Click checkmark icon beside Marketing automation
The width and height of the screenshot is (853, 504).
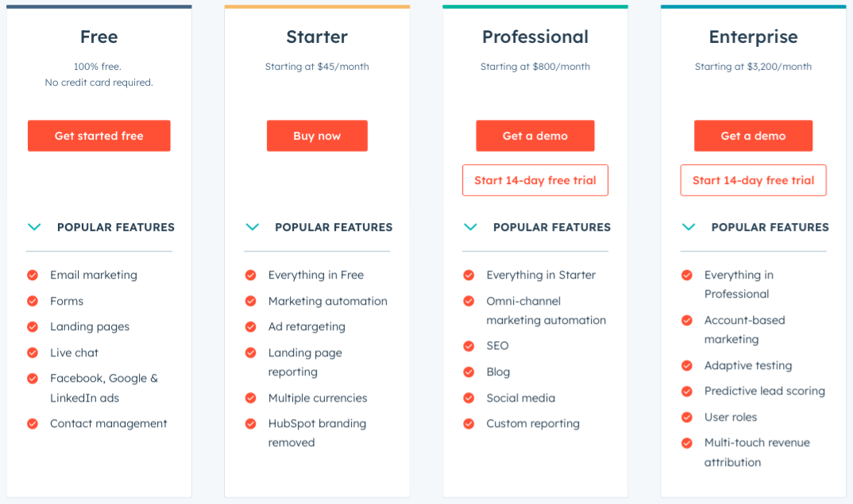pyautogui.click(x=251, y=301)
